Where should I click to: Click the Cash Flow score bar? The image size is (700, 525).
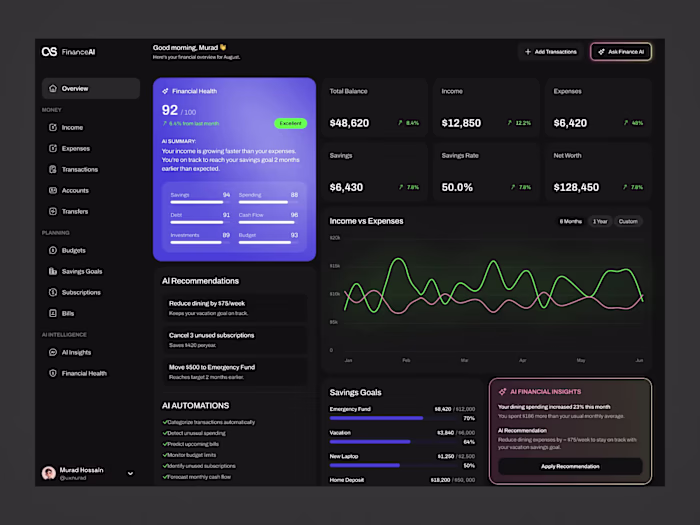coord(268,222)
